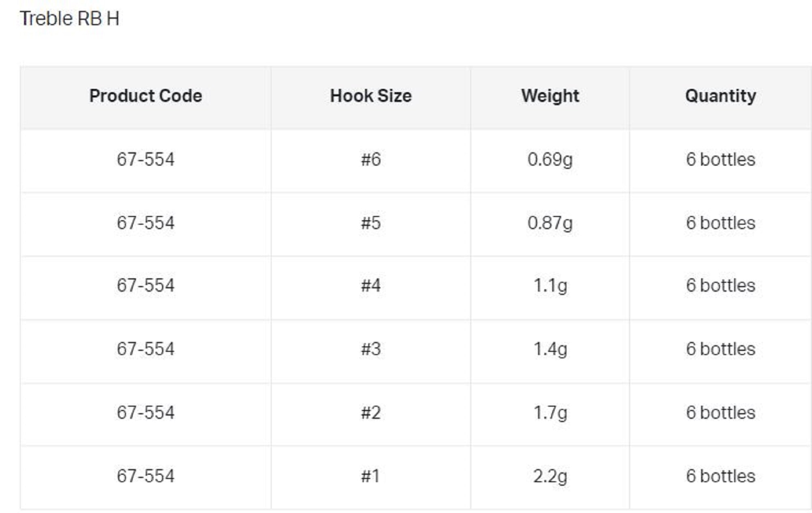Select hook size #1 cell
This screenshot has height=513, width=812.
371,476
